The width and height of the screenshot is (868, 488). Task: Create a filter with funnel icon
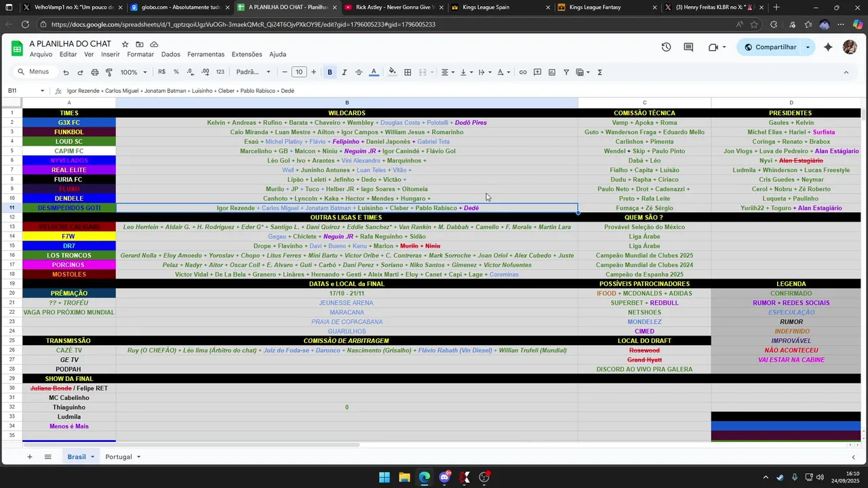tap(567, 73)
